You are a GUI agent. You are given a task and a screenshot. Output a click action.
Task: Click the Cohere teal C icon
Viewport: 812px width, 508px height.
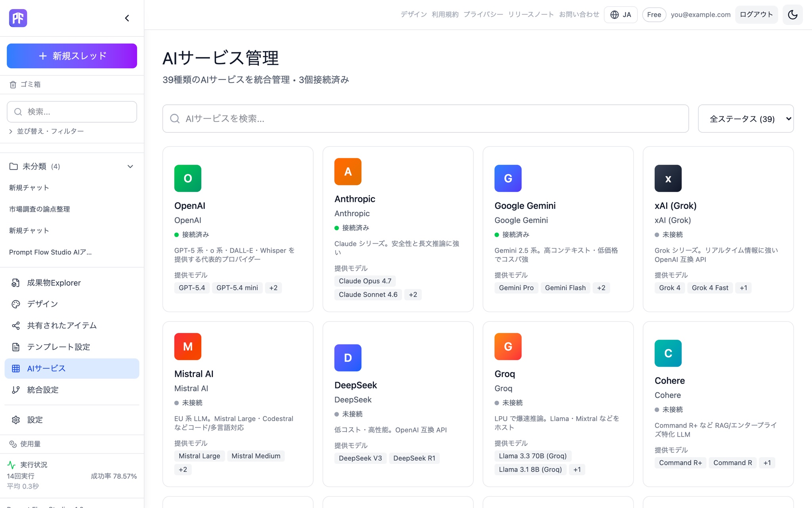668,353
